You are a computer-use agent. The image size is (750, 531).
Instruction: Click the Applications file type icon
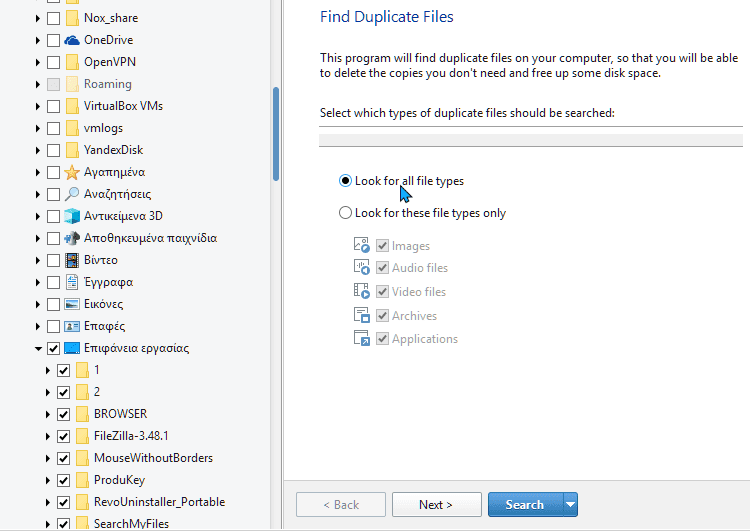(362, 338)
